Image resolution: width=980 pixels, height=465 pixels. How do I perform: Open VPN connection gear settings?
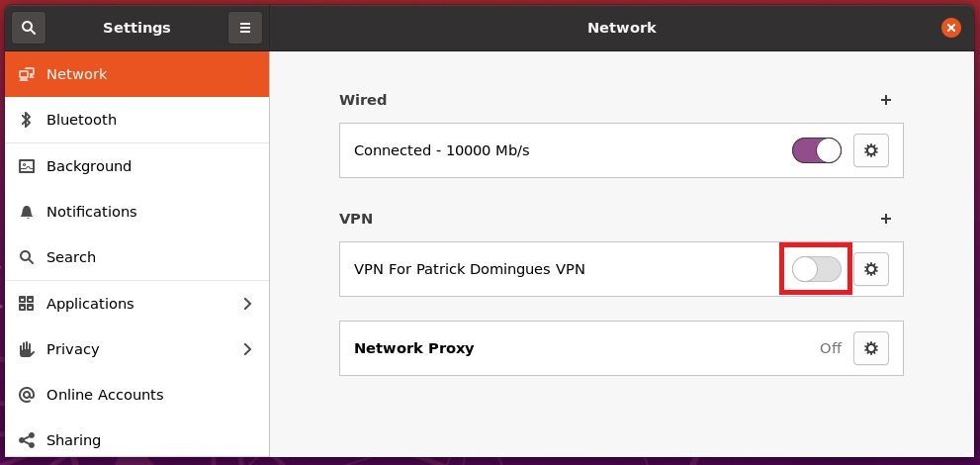point(870,269)
